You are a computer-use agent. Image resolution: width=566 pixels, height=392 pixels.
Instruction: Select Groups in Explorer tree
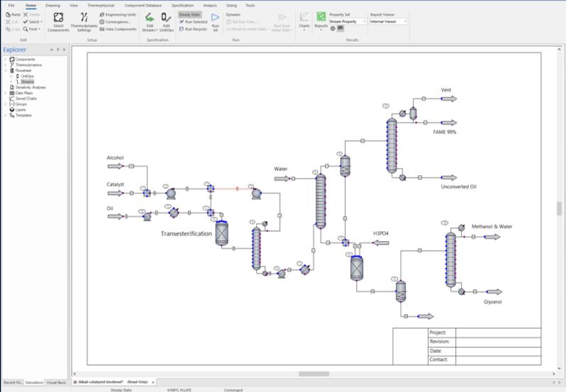tap(21, 104)
